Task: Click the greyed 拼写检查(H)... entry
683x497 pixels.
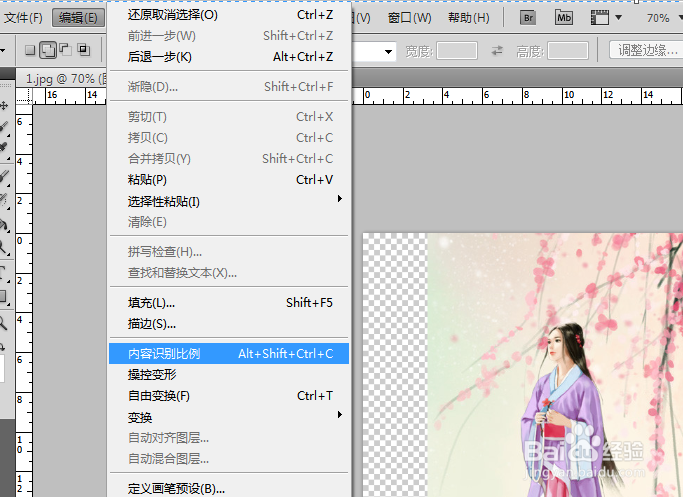Action: pos(229,252)
